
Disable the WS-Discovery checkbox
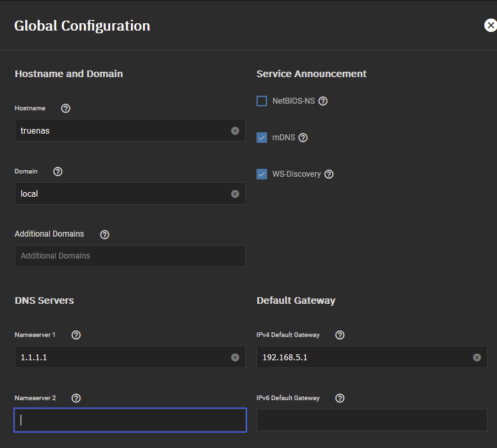click(262, 174)
